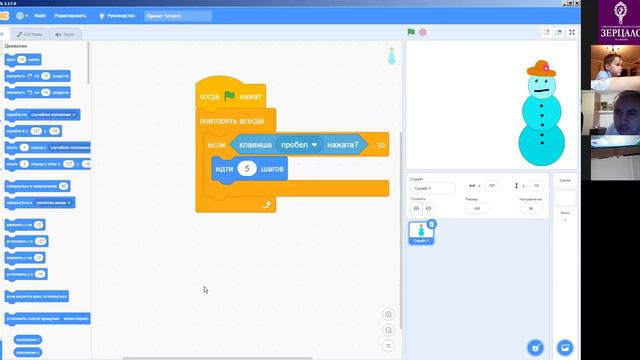The width and height of the screenshot is (640, 360).
Task: Click the green flag to run project
Action: (x=411, y=32)
